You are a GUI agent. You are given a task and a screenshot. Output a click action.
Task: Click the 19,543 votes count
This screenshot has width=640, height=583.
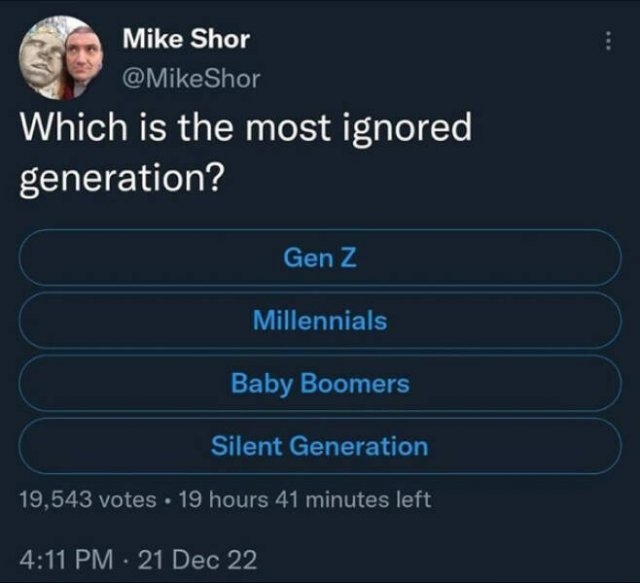point(86,499)
